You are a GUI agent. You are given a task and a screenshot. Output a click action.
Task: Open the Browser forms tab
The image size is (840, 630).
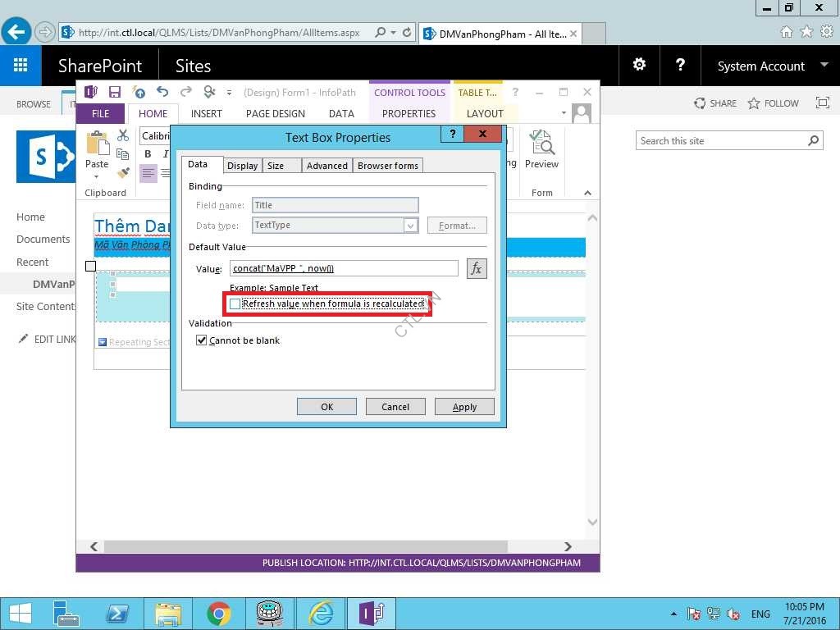coord(388,166)
